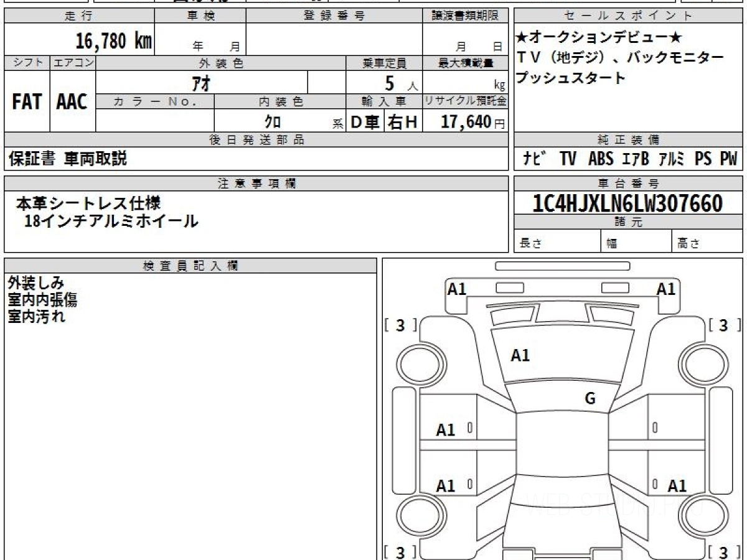
Task: Click the 内装色 header cell
Action: point(280,101)
